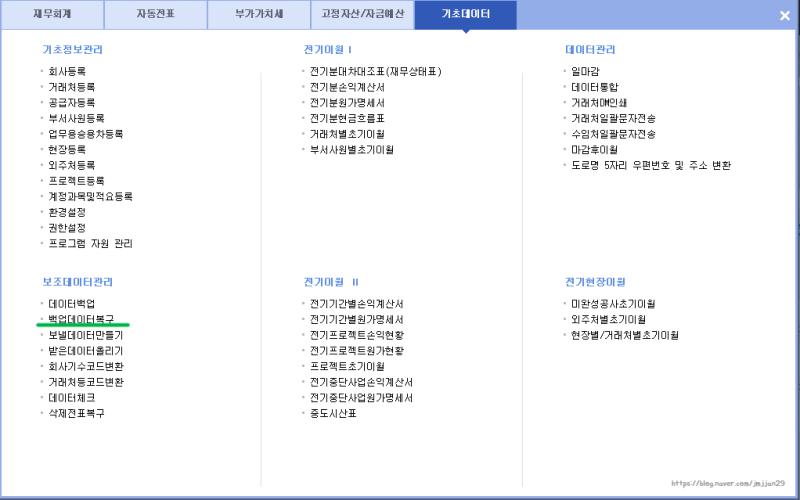The width and height of the screenshot is (800, 500).
Task: Open 전기분원가명세서
Action: point(347,103)
